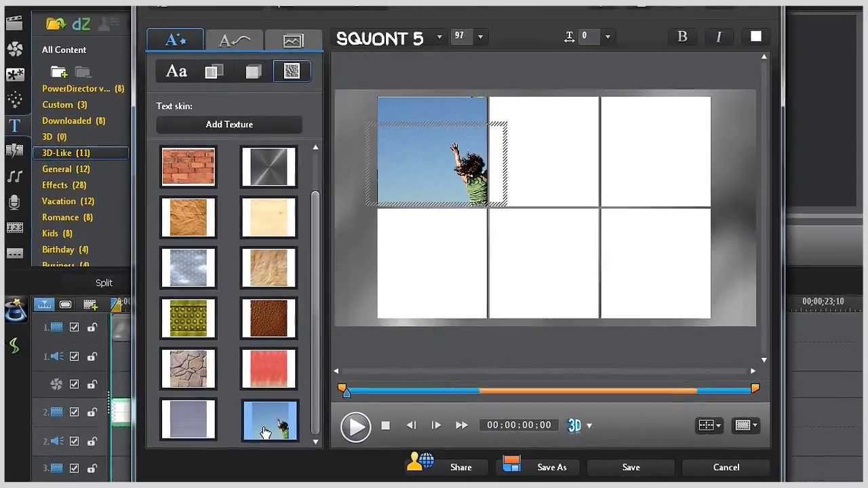The height and width of the screenshot is (488, 868).
Task: Open the font size 97 dropdown
Action: click(x=480, y=37)
